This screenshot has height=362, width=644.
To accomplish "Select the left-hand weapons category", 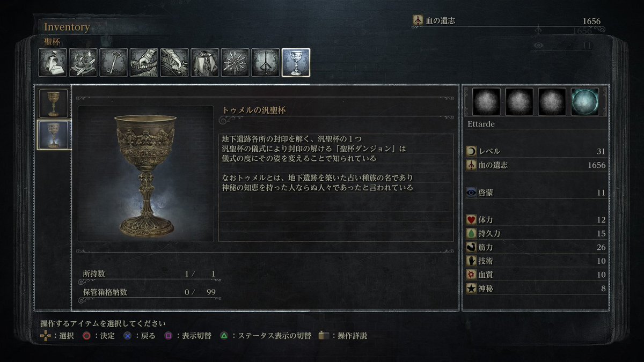I will point(174,63).
